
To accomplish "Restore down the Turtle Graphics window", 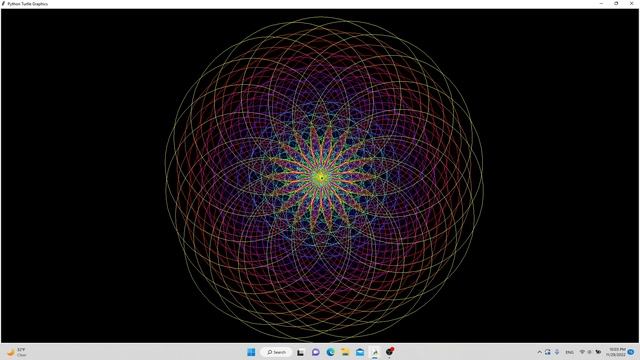I will pos(616,3).
